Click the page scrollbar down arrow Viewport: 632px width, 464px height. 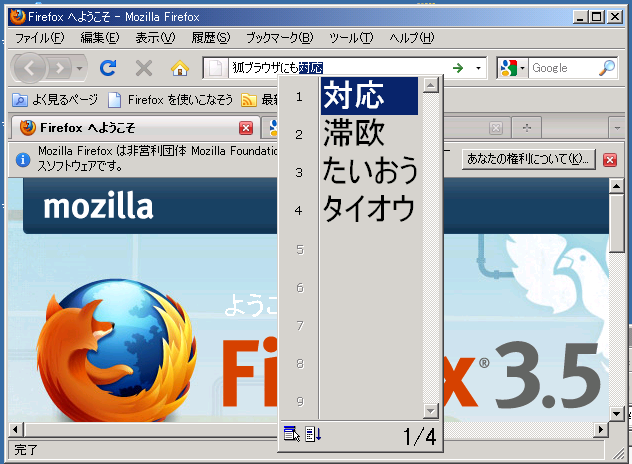pyautogui.click(x=617, y=414)
